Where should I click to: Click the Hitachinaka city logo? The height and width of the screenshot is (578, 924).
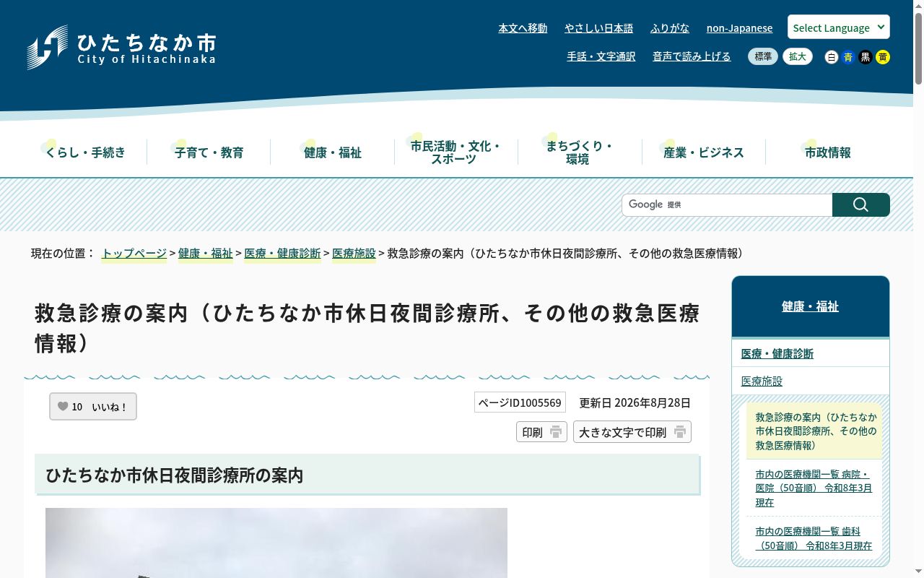pos(121,48)
